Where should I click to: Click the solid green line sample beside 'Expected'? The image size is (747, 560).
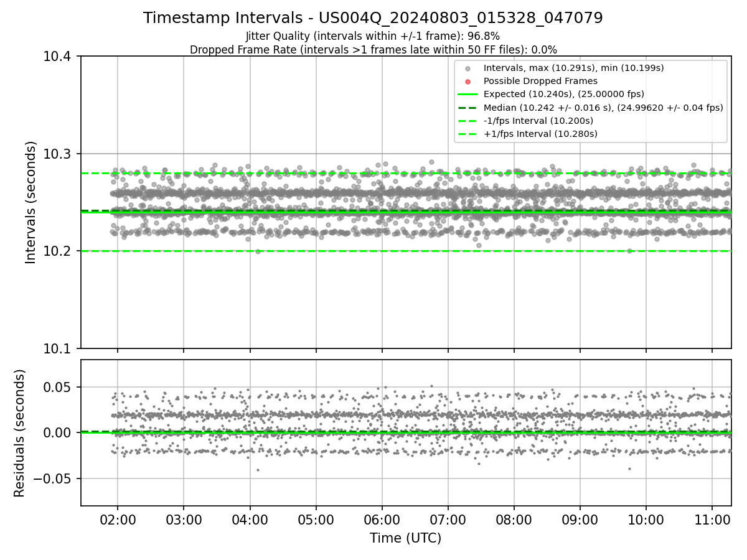pyautogui.click(x=468, y=95)
